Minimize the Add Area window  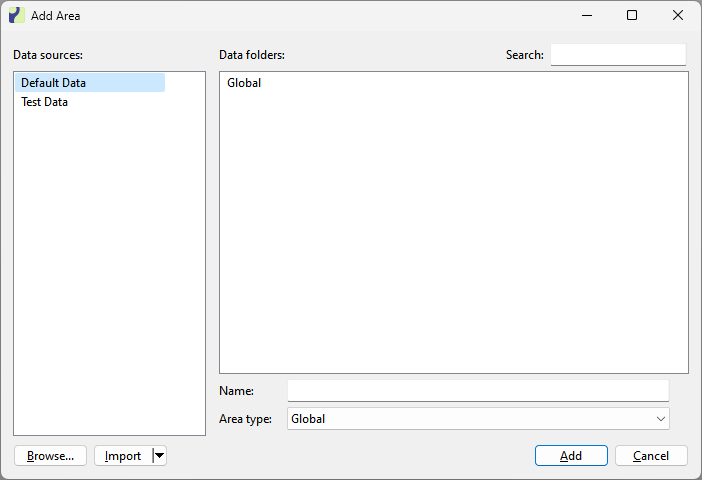[x=584, y=16]
